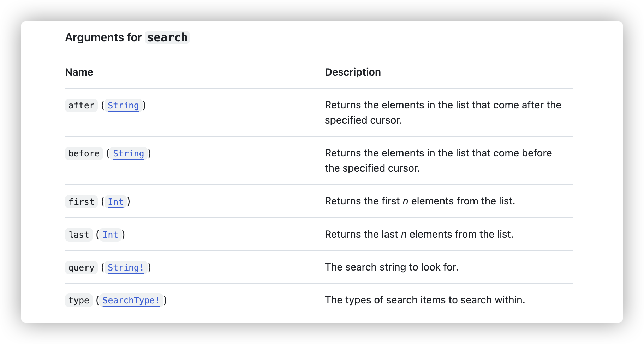
Task: Click the type argument code label
Action: tap(79, 300)
